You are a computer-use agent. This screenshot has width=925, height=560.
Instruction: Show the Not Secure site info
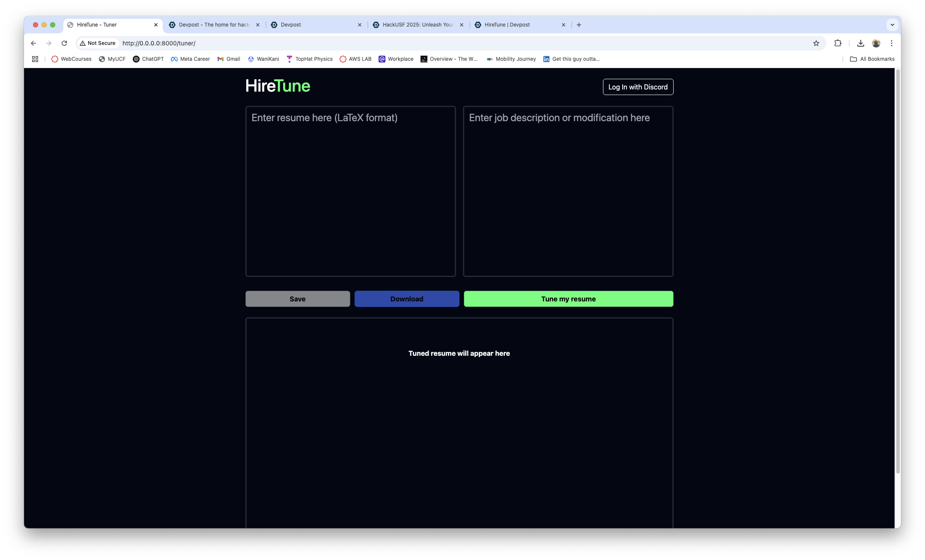(x=98, y=43)
